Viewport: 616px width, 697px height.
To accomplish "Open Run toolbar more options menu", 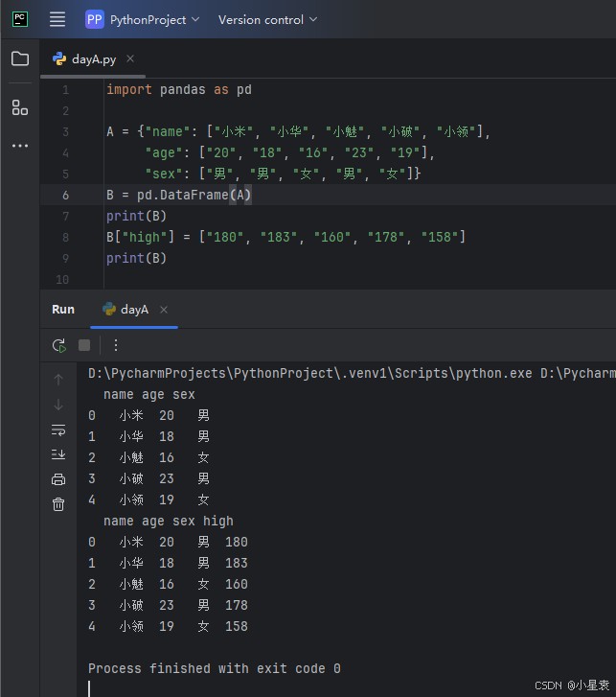I will tap(116, 345).
